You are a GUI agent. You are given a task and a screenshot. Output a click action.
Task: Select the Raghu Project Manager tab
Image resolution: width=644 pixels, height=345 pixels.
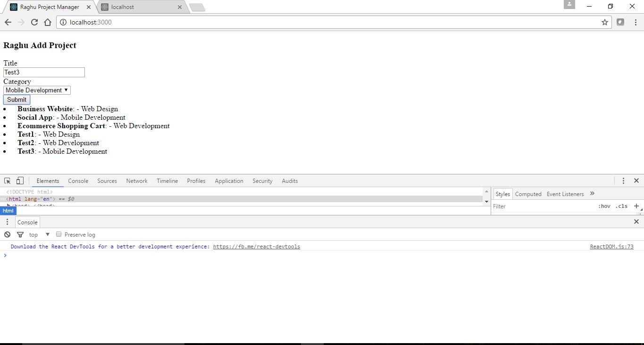pyautogui.click(x=49, y=7)
